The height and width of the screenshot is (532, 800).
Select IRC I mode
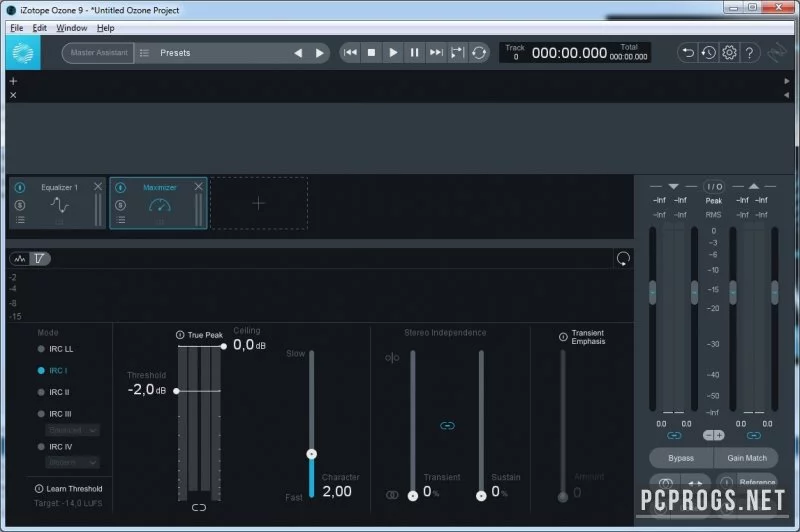(53, 370)
